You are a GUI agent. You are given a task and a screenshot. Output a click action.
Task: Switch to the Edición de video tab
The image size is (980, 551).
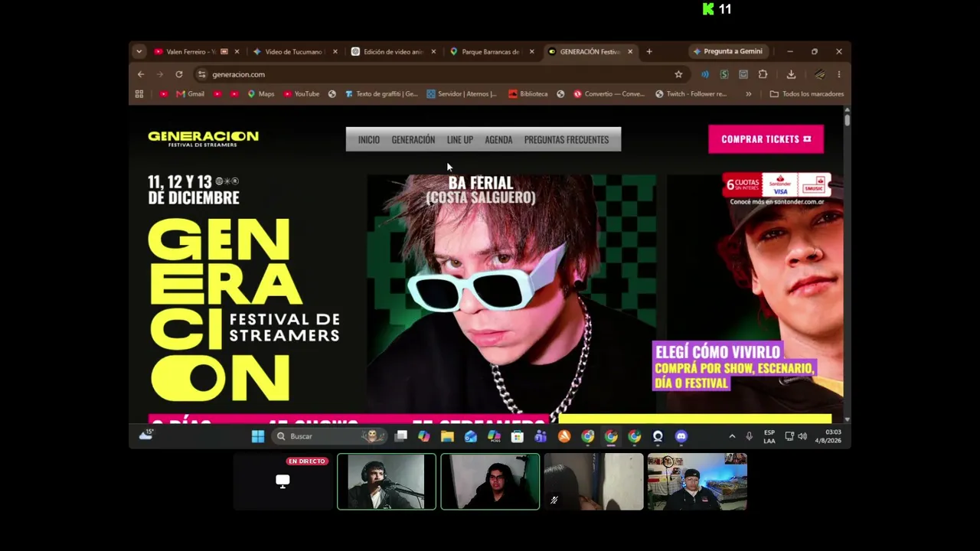point(394,51)
